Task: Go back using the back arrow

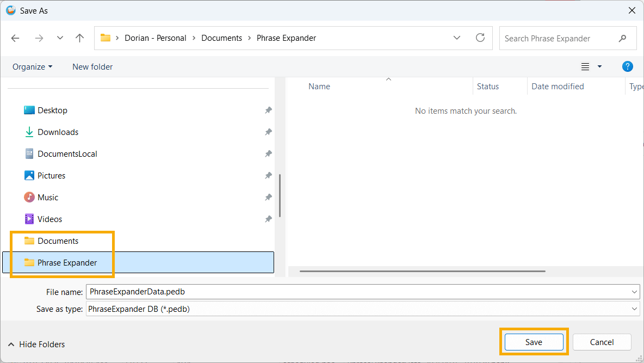Action: 15,38
